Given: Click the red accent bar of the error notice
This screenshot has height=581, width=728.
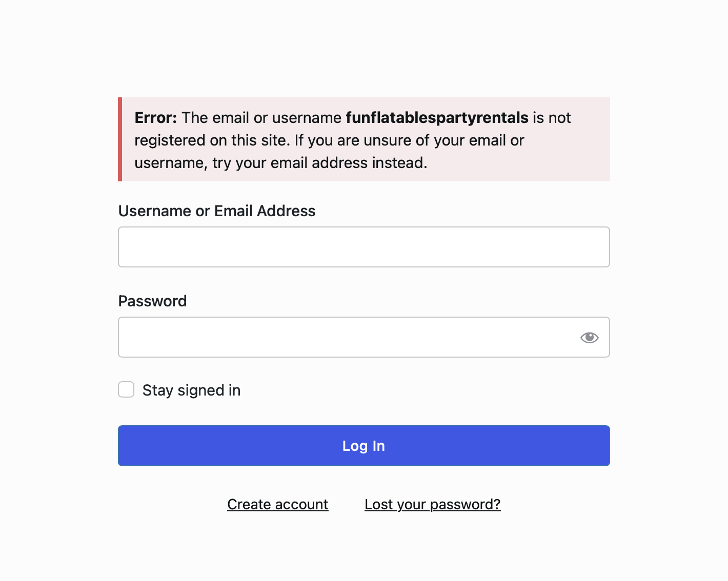Looking at the screenshot, I should coord(120,139).
